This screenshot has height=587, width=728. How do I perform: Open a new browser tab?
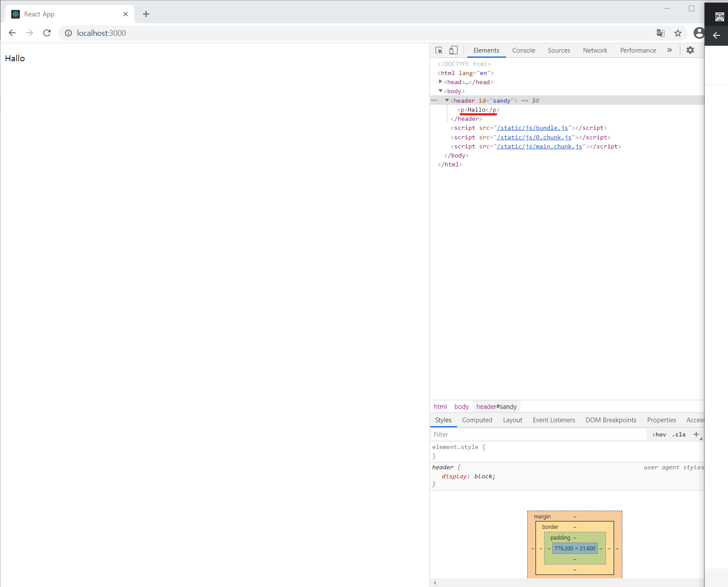pyautogui.click(x=146, y=14)
